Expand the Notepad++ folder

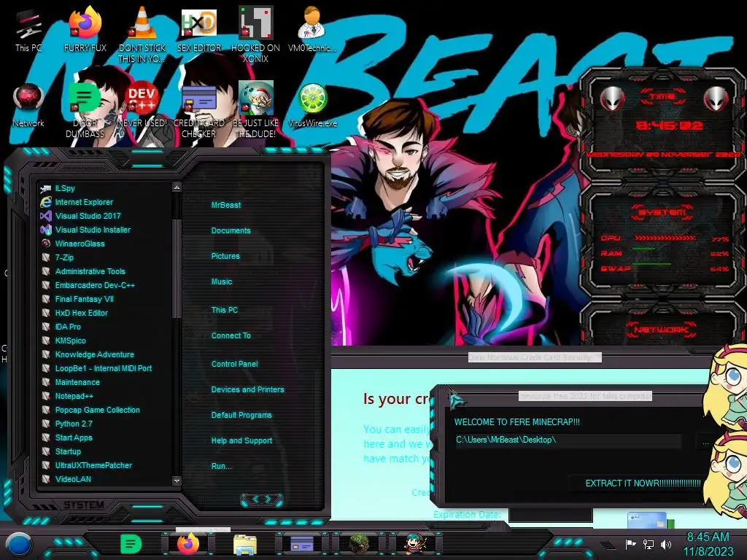74,396
